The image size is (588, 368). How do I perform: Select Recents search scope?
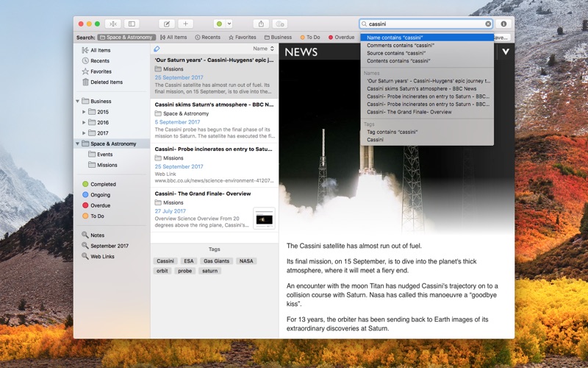[x=208, y=38]
